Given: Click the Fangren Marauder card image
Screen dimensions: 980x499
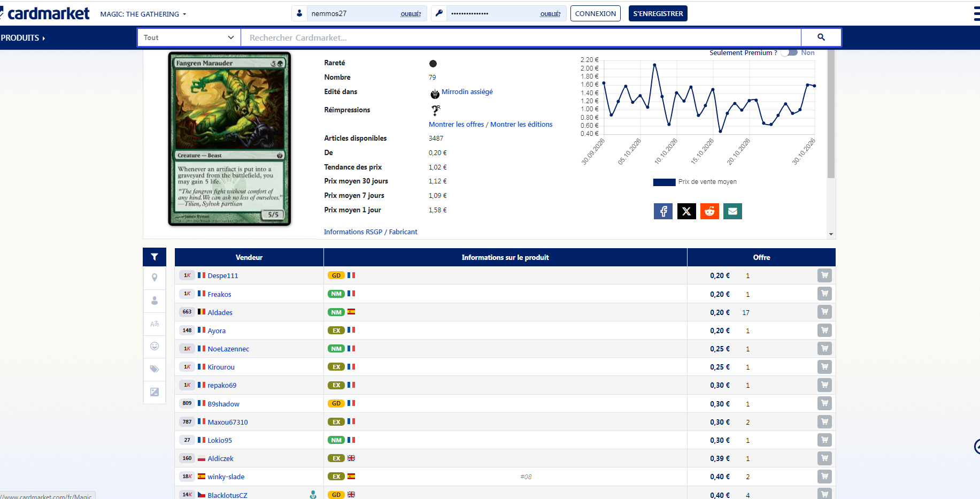Looking at the screenshot, I should [x=230, y=139].
